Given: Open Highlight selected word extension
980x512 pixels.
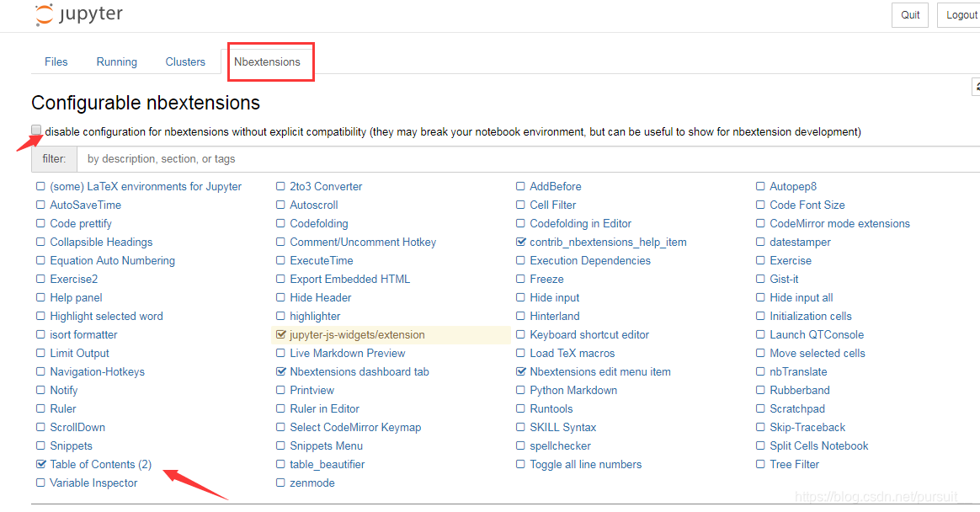Looking at the screenshot, I should [x=106, y=317].
